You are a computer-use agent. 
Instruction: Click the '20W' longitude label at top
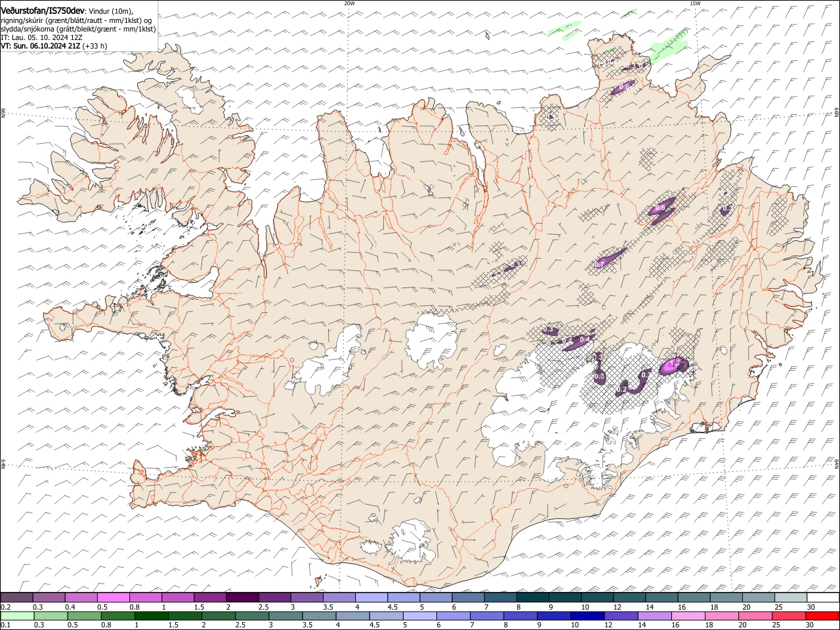(x=349, y=3)
